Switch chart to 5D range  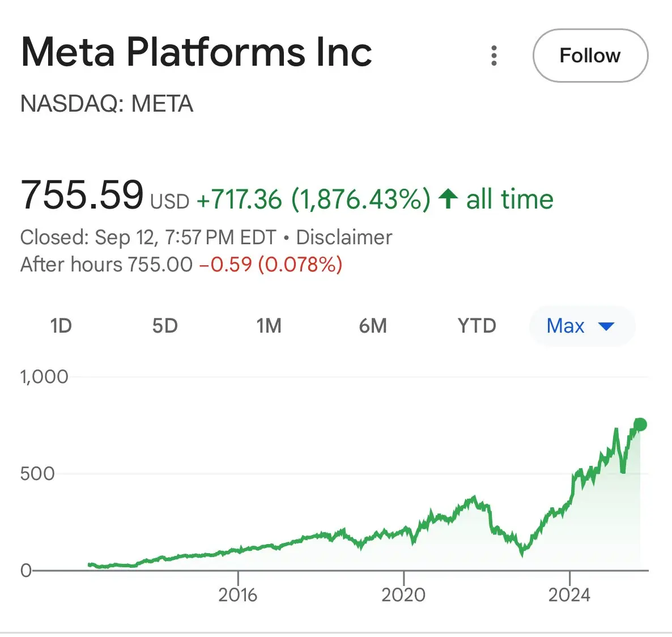pos(165,326)
